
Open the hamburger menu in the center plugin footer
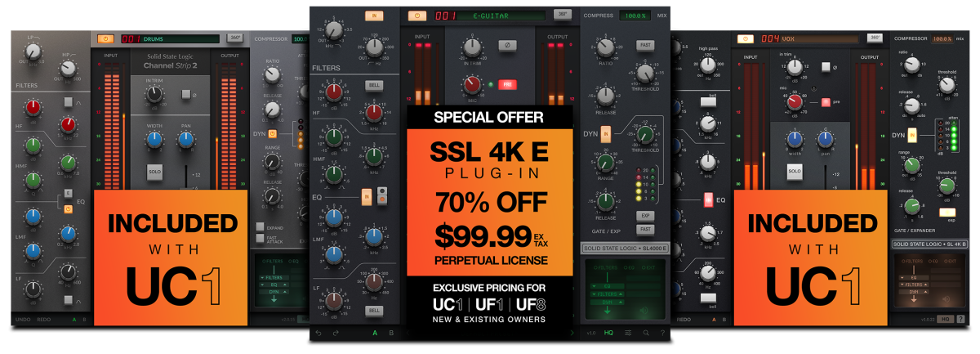tap(627, 333)
